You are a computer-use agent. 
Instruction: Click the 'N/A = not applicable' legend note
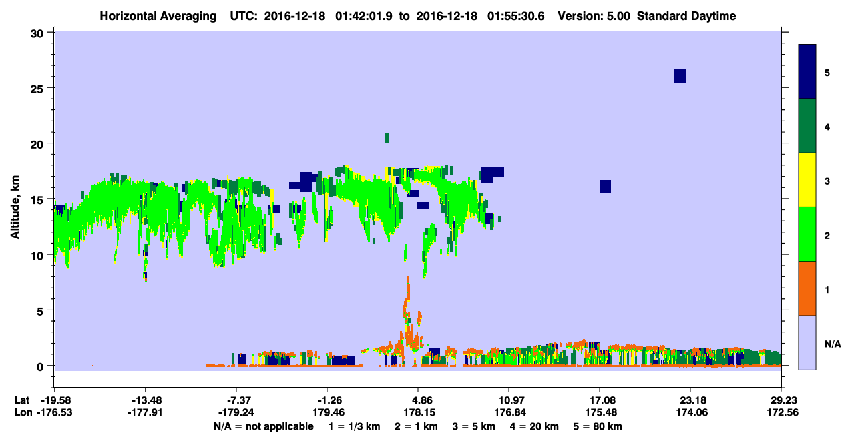pos(263,426)
